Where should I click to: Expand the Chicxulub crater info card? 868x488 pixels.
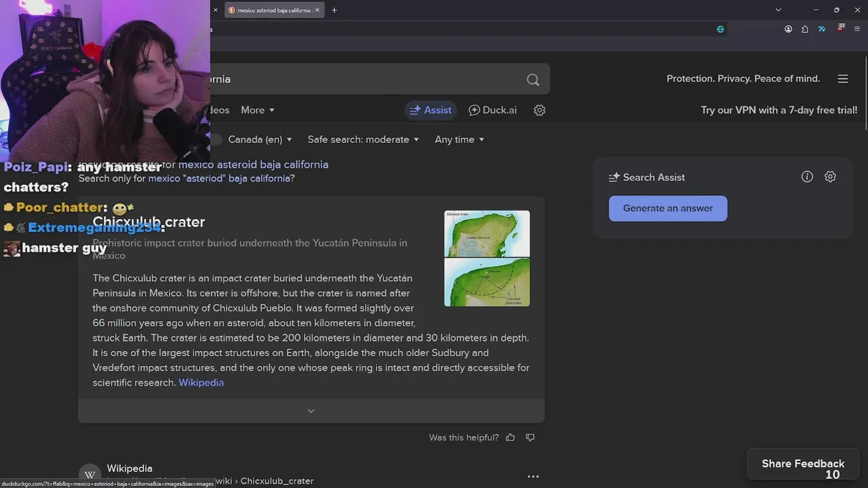311,411
